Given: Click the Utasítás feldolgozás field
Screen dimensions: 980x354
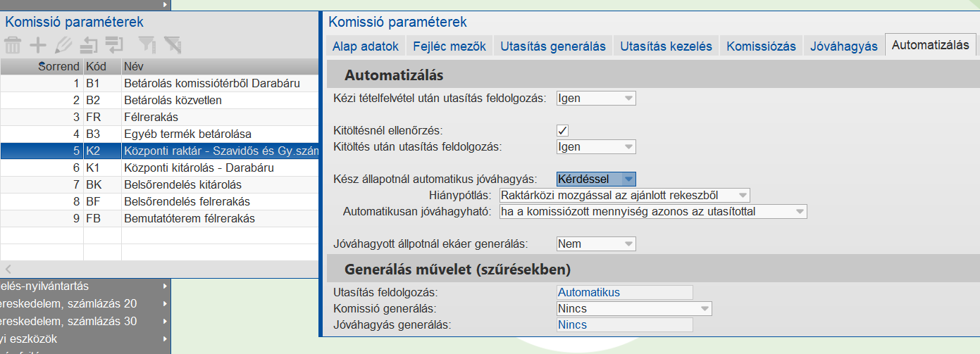Looking at the screenshot, I should (x=624, y=292).
